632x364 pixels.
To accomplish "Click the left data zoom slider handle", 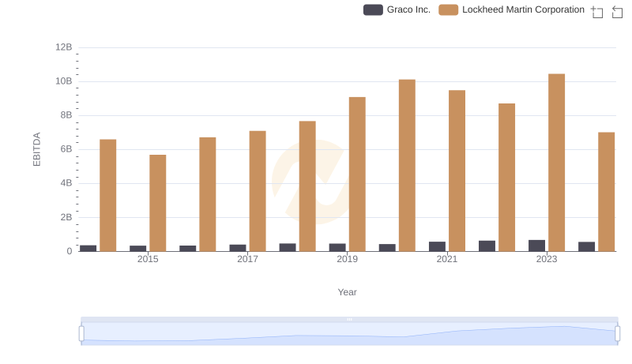I will point(81,333).
